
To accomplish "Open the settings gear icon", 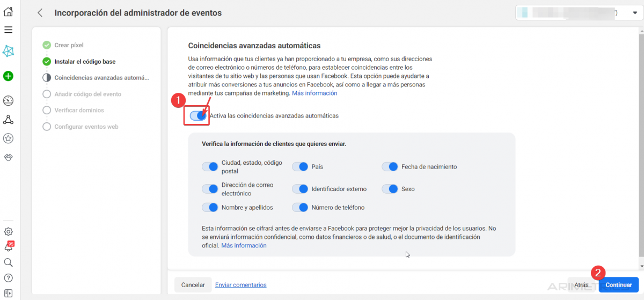I will click(x=8, y=232).
